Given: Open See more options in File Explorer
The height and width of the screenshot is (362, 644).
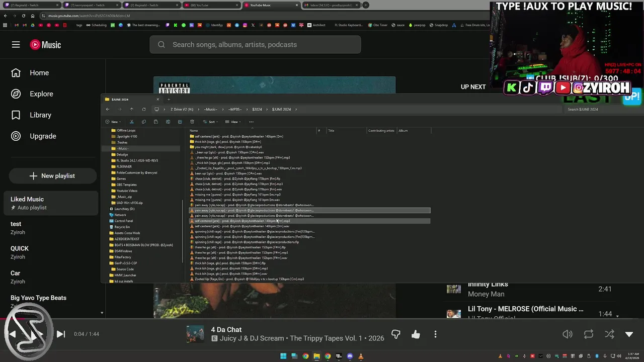Looking at the screenshot, I should [251, 122].
